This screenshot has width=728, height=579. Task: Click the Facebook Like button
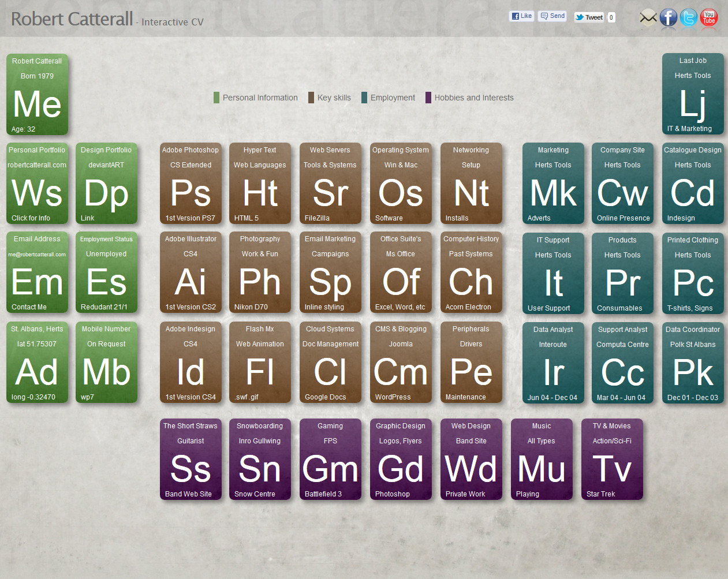click(x=522, y=16)
